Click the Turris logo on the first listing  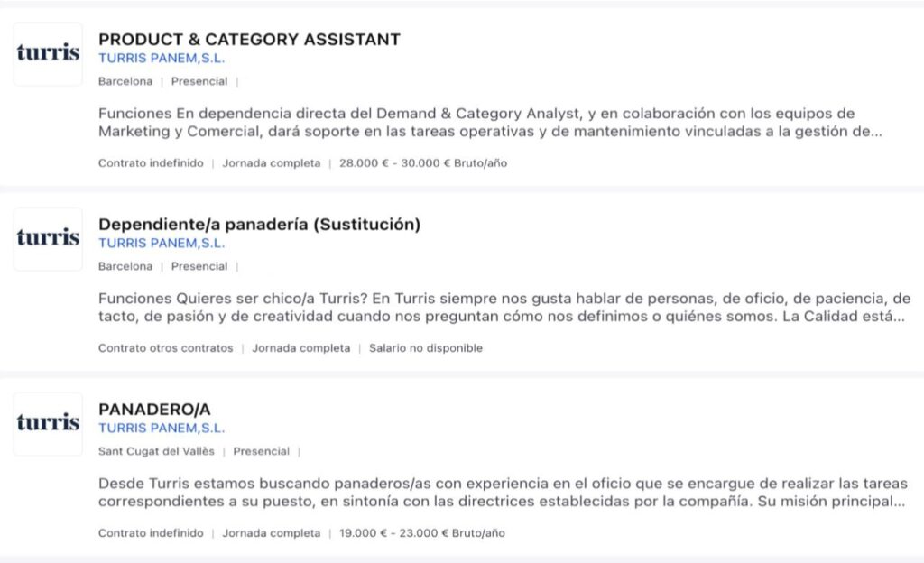[48, 56]
